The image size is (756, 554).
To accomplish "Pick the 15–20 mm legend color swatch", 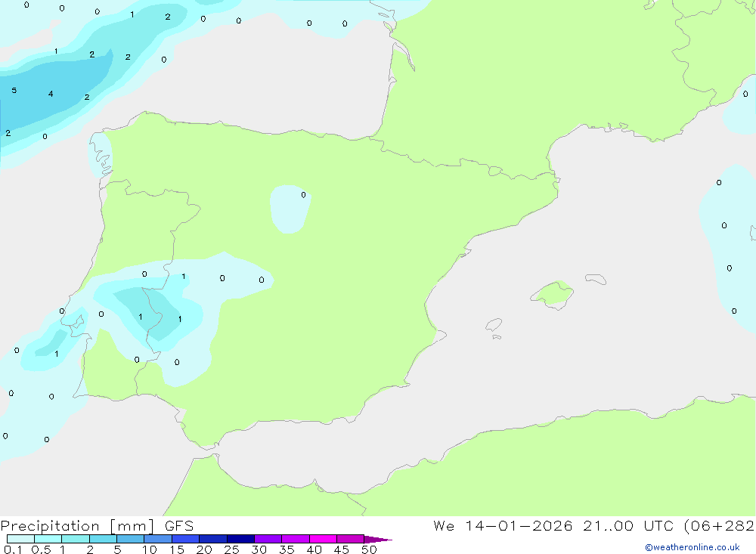I will (186, 539).
